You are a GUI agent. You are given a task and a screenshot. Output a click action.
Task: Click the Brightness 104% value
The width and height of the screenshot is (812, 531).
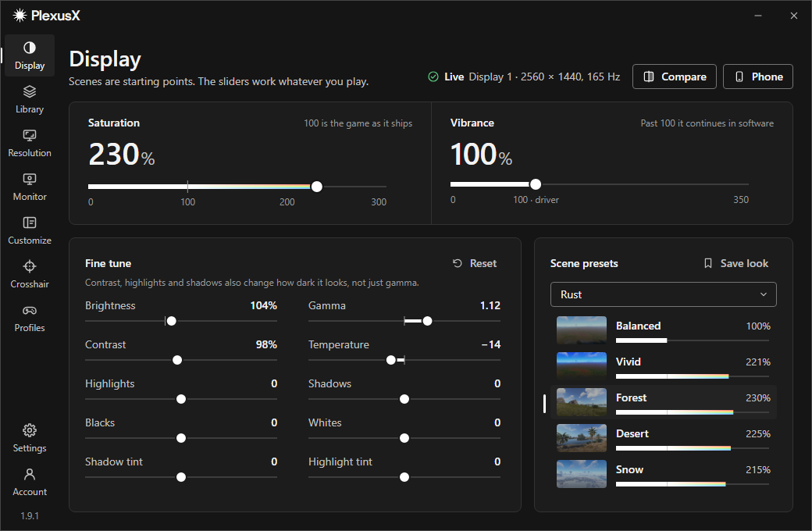pyautogui.click(x=264, y=305)
